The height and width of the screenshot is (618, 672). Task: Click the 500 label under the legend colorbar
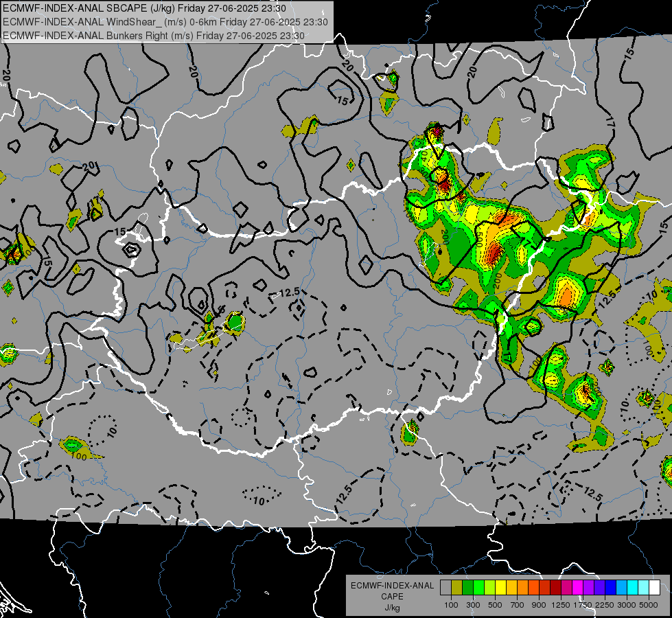coord(495,605)
